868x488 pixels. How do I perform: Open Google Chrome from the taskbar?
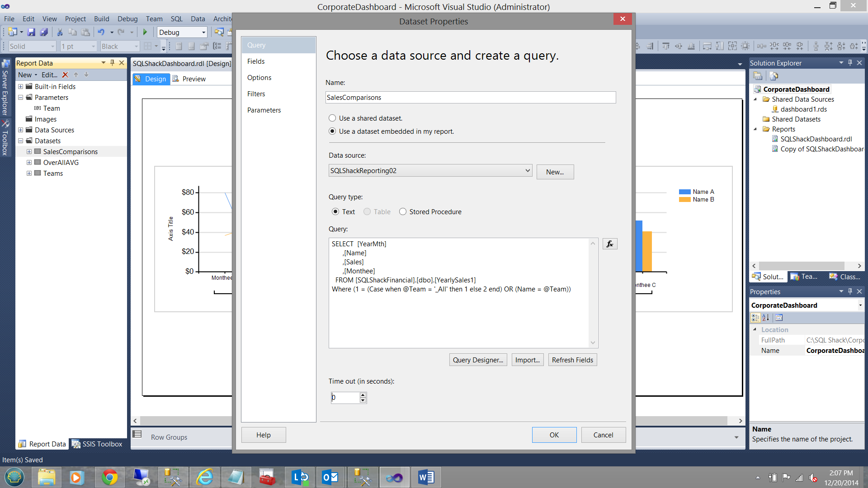(x=109, y=477)
